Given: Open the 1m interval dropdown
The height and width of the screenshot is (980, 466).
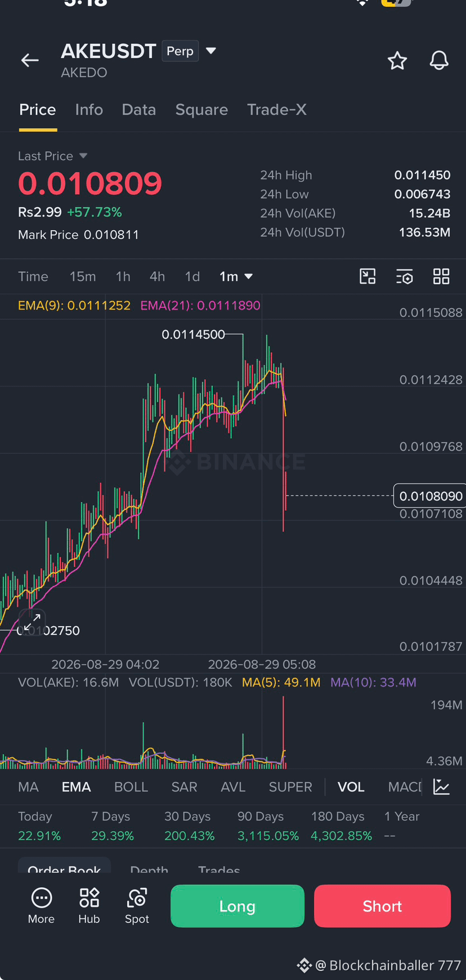Looking at the screenshot, I should pos(236,276).
